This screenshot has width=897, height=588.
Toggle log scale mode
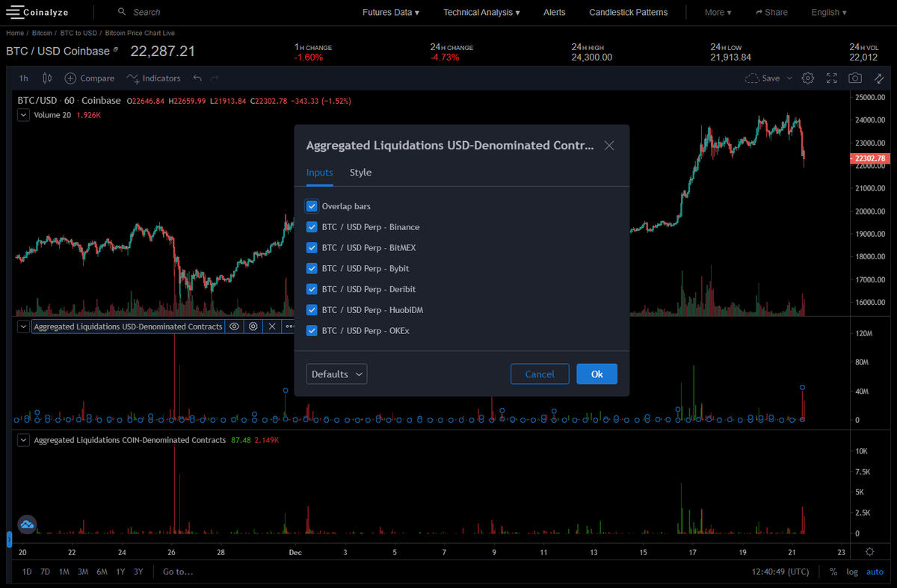click(852, 572)
